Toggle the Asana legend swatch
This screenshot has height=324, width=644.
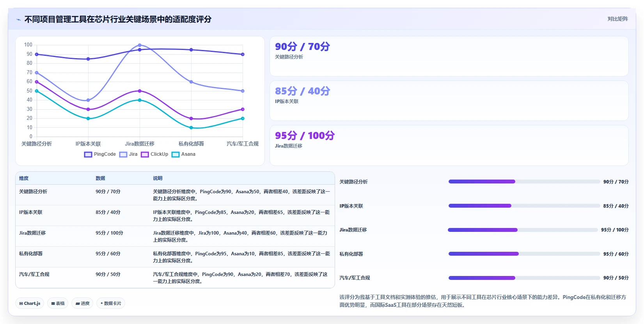[x=176, y=155]
